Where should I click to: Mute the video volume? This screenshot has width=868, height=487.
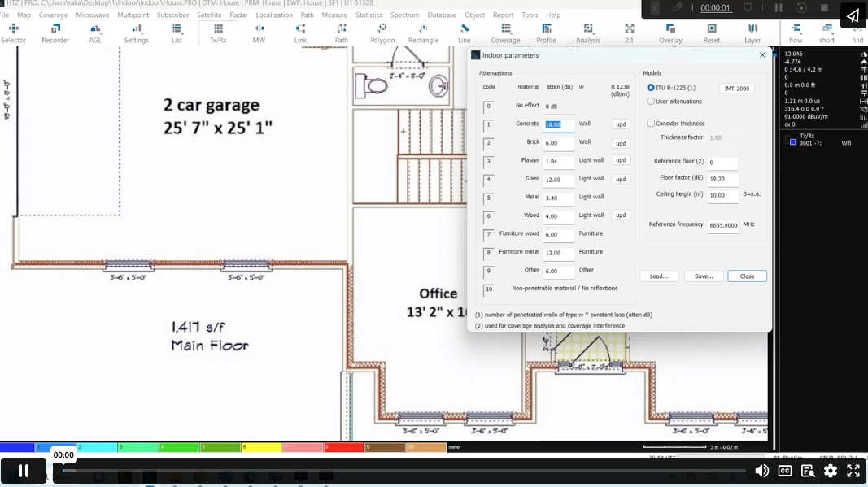[x=761, y=471]
